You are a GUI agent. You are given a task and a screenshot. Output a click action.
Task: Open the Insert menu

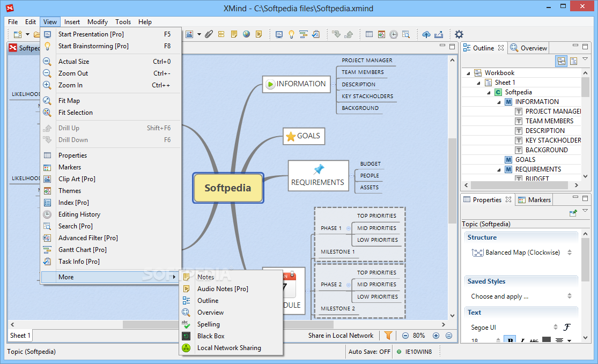72,22
